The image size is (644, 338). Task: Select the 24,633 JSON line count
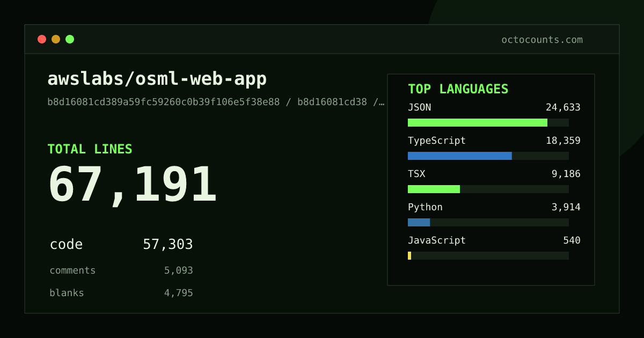point(563,107)
